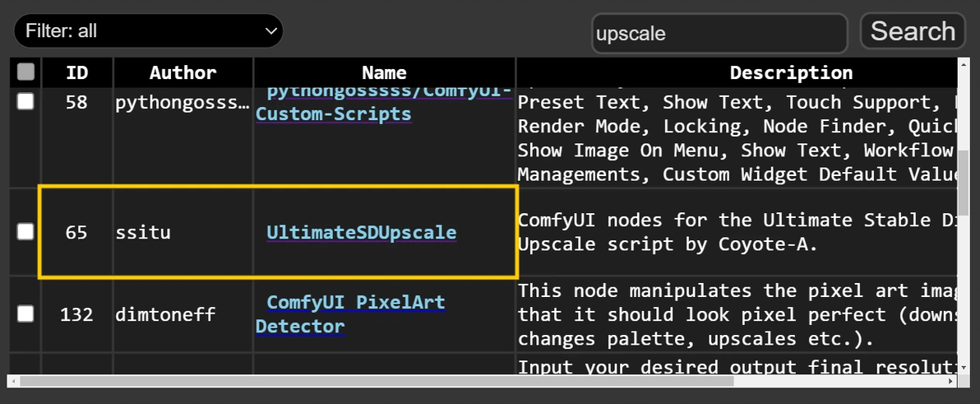This screenshot has height=404, width=980.
Task: Click the search field containing "upscale"
Action: 719,34
